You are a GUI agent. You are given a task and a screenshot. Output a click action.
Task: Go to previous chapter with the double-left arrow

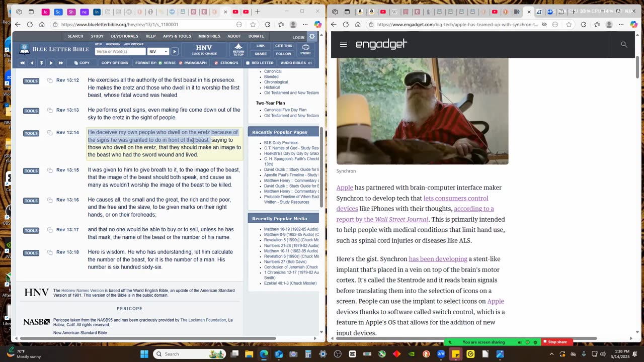point(22,63)
